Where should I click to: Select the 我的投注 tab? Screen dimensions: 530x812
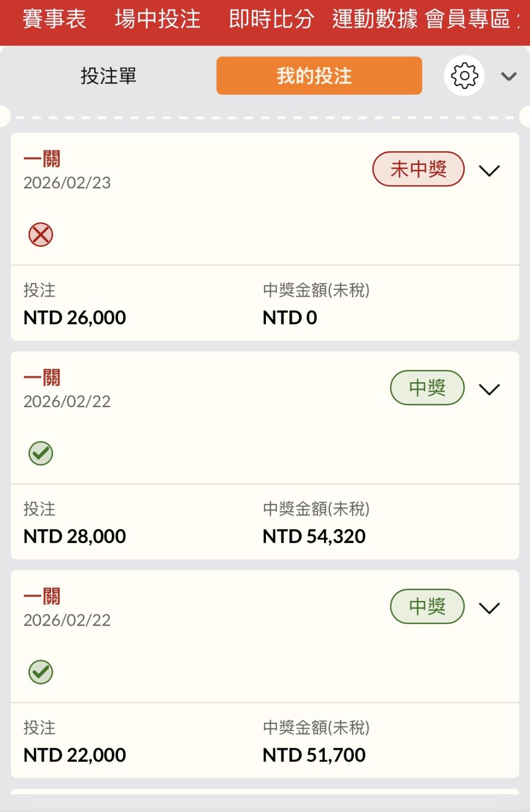319,76
